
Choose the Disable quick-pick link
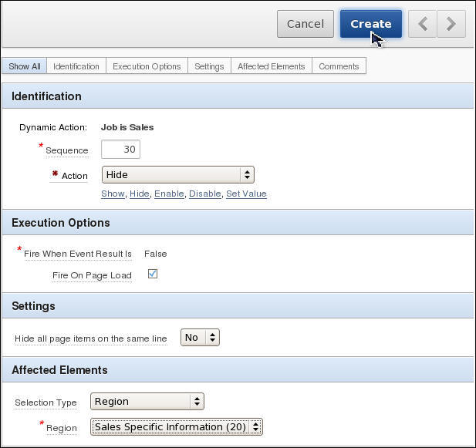(x=204, y=194)
